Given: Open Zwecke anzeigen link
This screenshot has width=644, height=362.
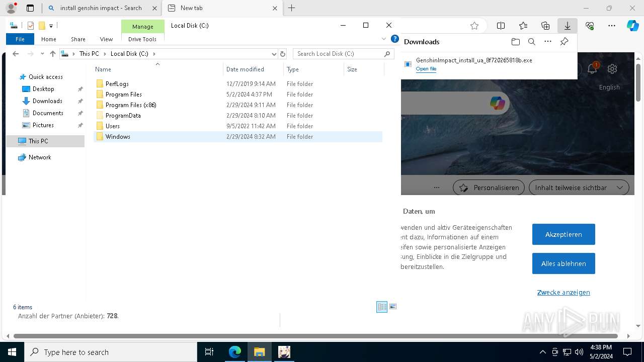Looking at the screenshot, I should coord(563,292).
